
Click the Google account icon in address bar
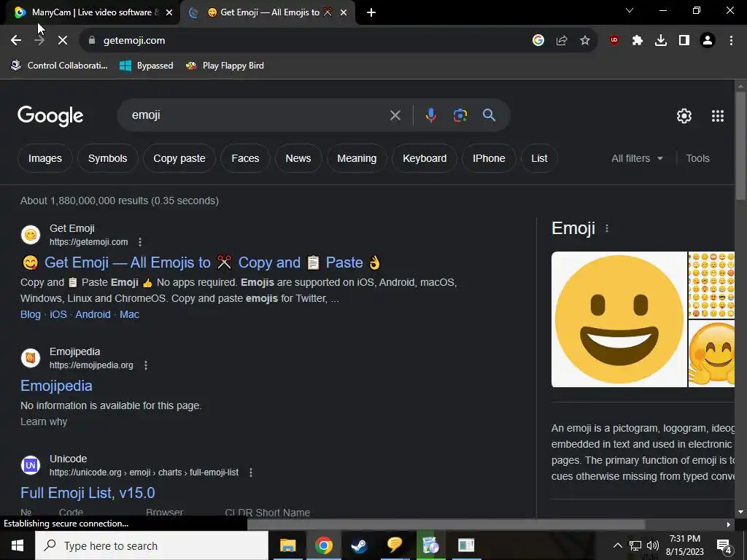(538, 41)
